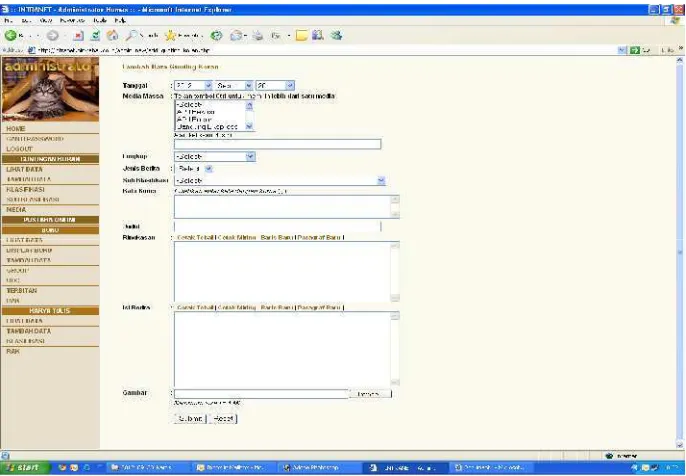This screenshot has width=686, height=476.
Task: Click the Refresh page icon
Action: pos(95,36)
